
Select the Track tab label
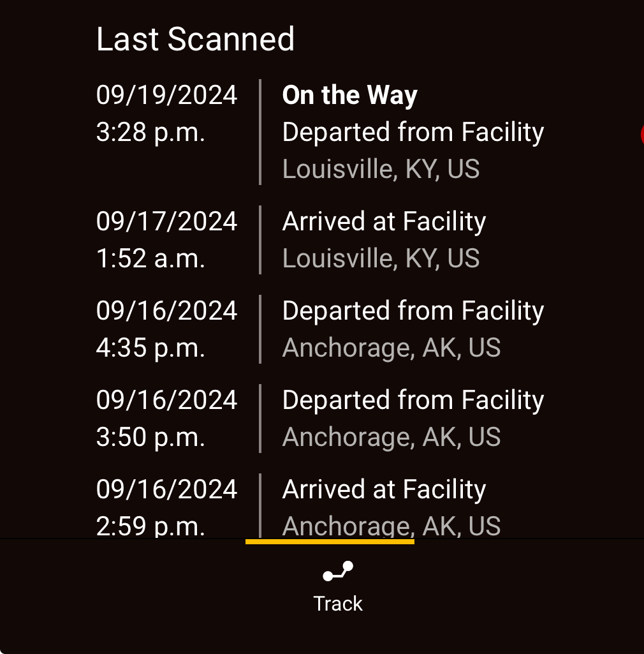coord(338,604)
